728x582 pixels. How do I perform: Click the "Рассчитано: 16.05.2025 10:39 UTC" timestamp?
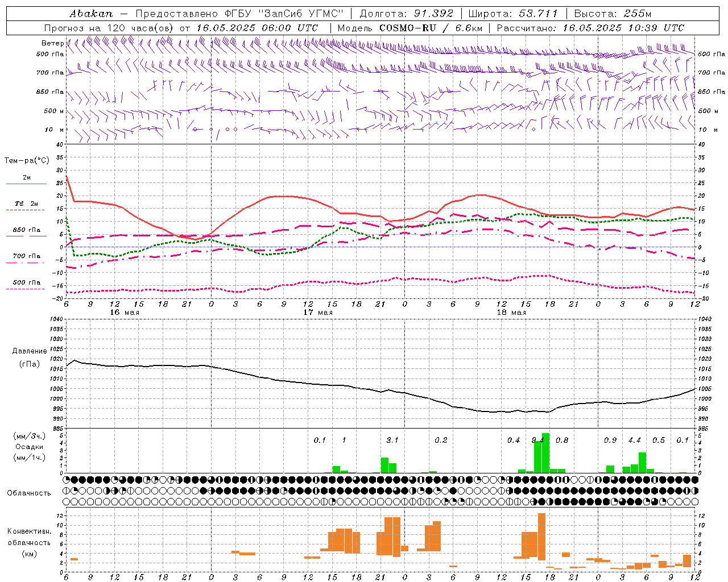(x=590, y=28)
